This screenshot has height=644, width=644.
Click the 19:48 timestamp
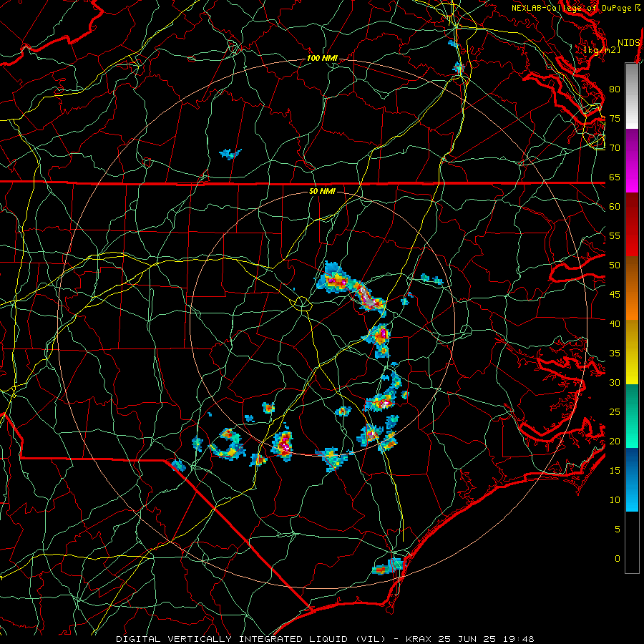pos(518,639)
